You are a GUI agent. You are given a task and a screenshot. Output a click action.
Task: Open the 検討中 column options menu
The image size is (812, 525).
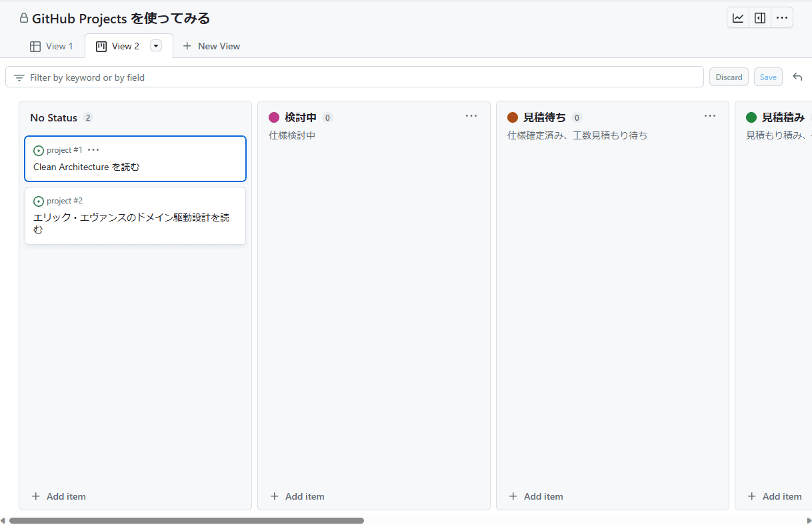coord(471,116)
